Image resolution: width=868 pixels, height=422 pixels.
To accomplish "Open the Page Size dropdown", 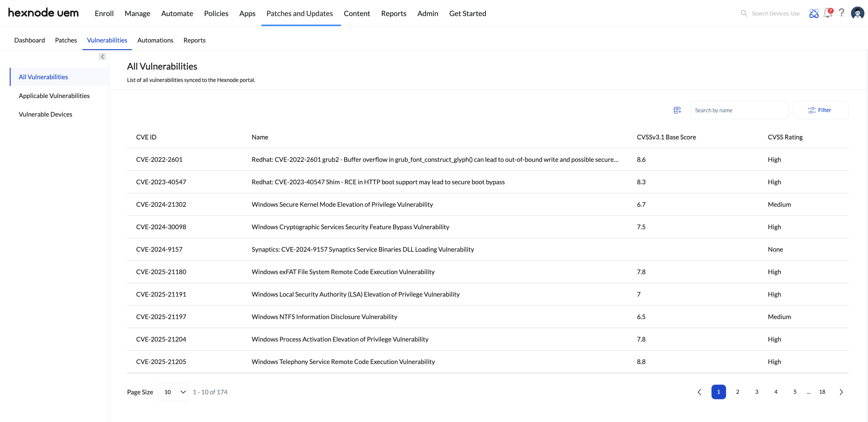I will pyautogui.click(x=173, y=392).
